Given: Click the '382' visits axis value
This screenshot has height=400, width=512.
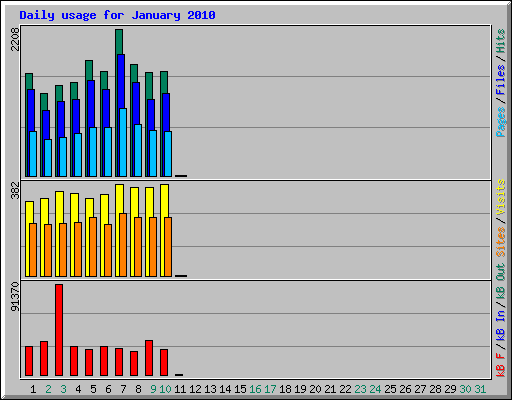Looking at the screenshot, I should pos(15,190).
